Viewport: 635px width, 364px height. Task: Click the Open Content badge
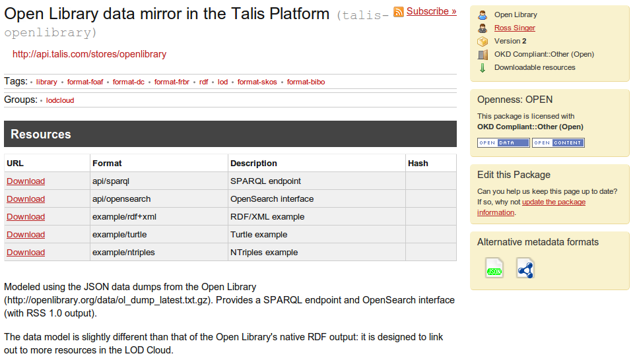(558, 143)
